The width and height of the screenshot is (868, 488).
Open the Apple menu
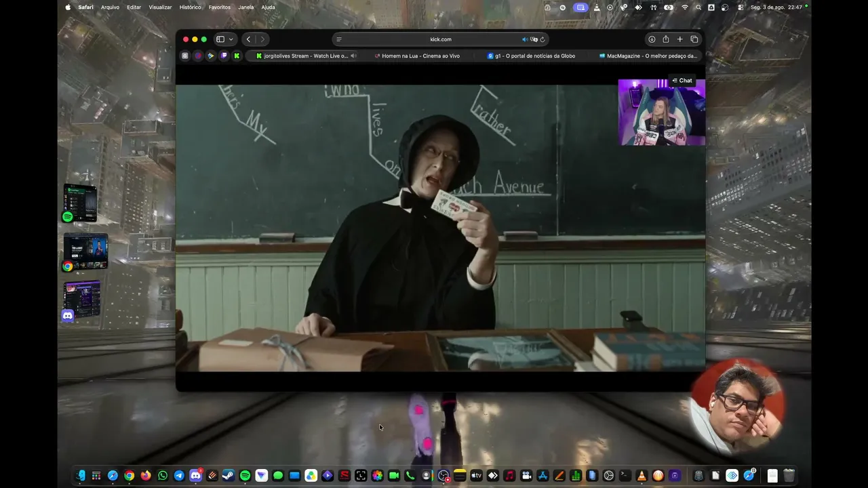(x=68, y=7)
